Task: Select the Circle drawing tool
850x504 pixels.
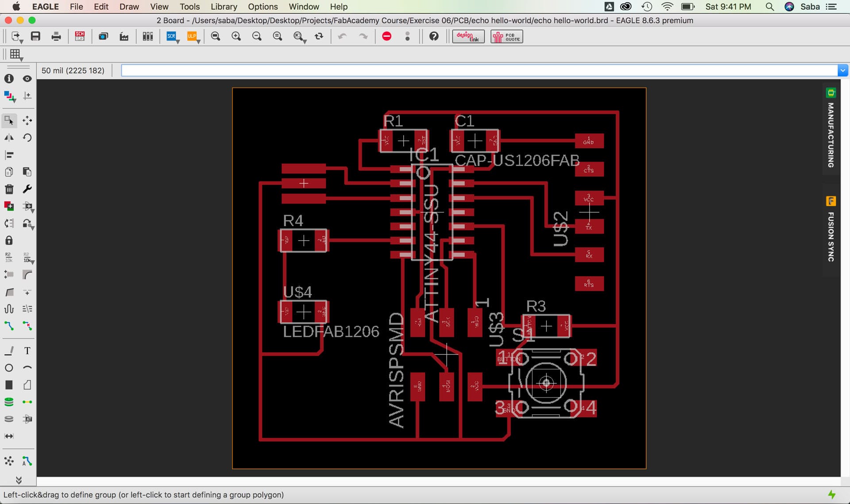Action: pyautogui.click(x=9, y=368)
